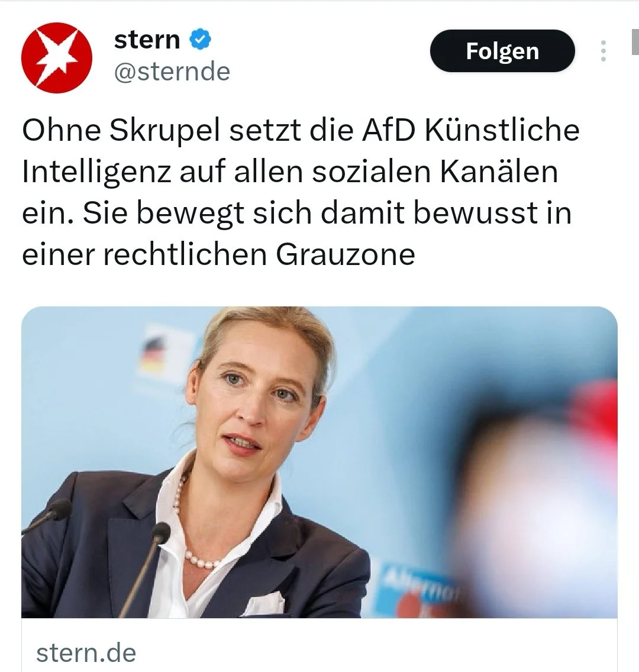The image size is (639, 672).
Task: Open the @sternde handle
Action: coord(172,72)
